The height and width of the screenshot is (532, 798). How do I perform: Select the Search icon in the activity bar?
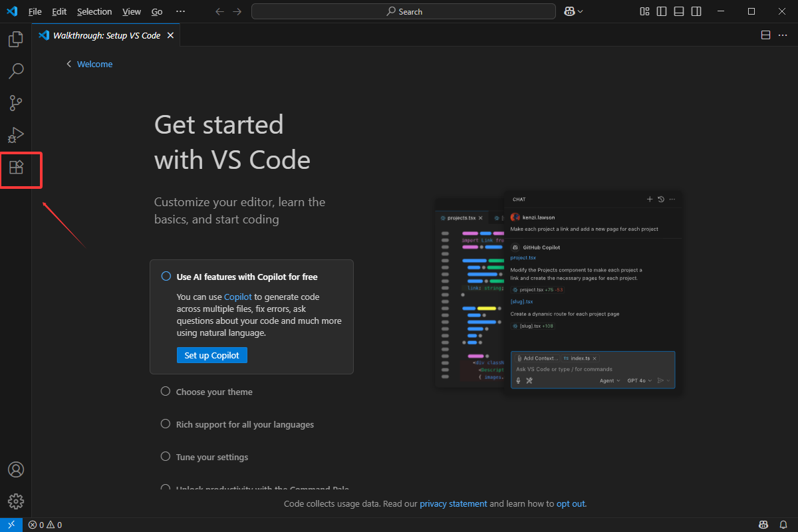[15, 70]
